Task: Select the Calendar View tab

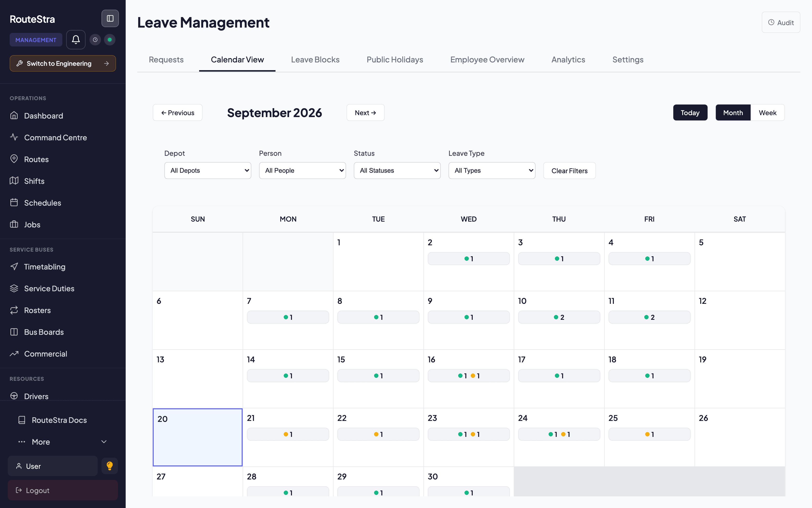Action: click(x=237, y=60)
